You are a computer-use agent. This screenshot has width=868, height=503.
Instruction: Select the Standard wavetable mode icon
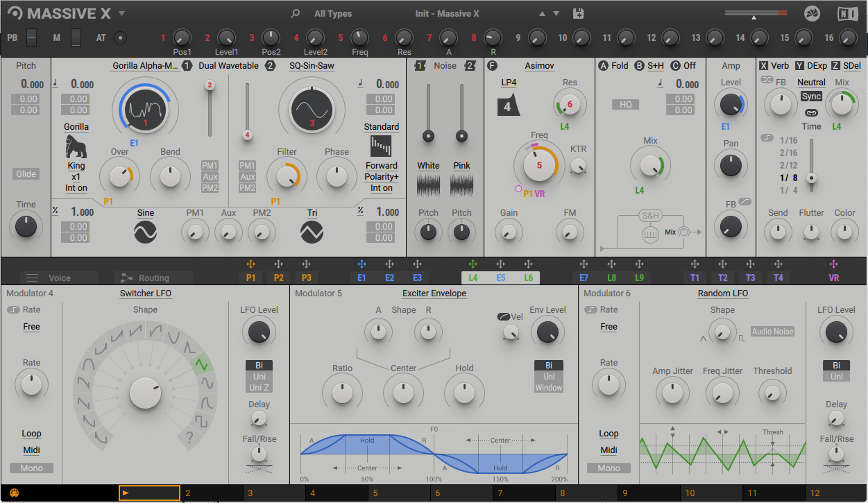click(x=382, y=146)
